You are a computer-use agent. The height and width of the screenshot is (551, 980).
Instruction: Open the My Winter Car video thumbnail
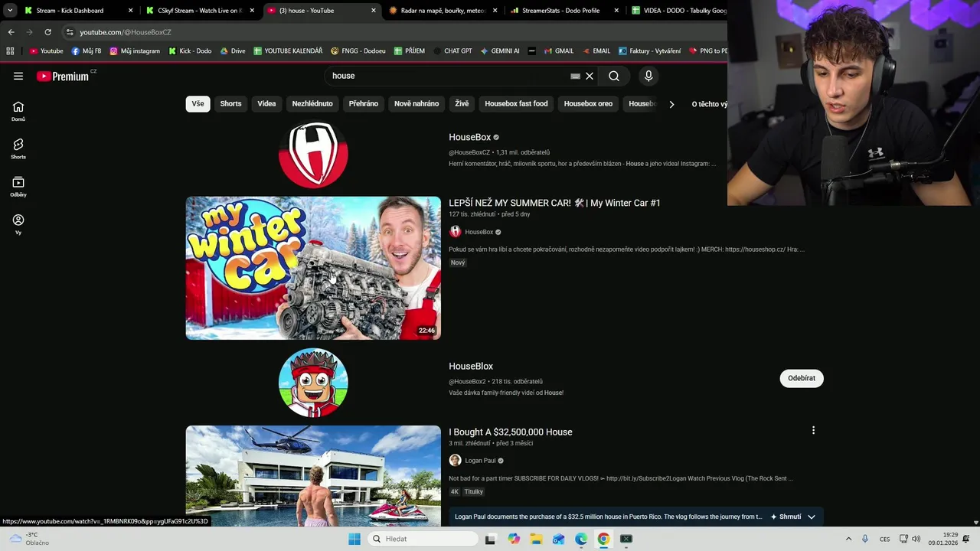pos(313,268)
